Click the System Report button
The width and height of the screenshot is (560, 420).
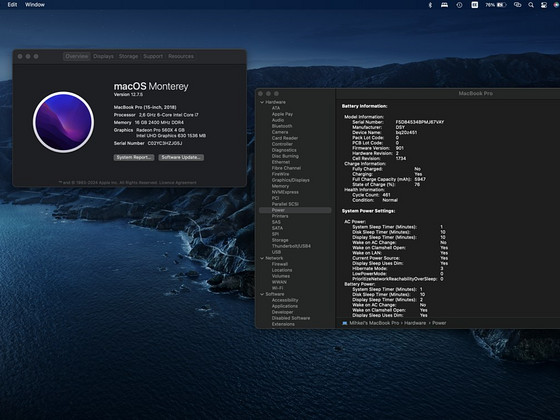pos(134,158)
